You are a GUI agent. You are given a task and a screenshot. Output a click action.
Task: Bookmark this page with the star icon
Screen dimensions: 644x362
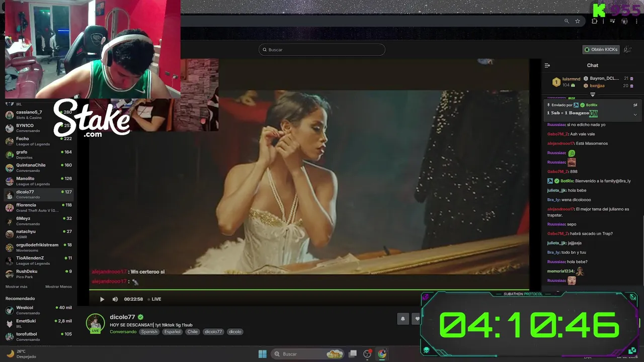[578, 21]
